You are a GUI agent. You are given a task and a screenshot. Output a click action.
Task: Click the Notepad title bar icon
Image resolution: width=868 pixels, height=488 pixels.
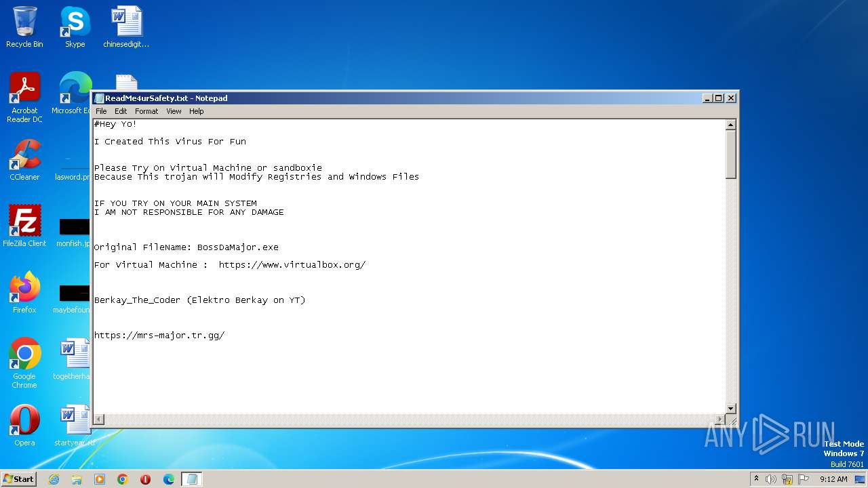click(99, 98)
